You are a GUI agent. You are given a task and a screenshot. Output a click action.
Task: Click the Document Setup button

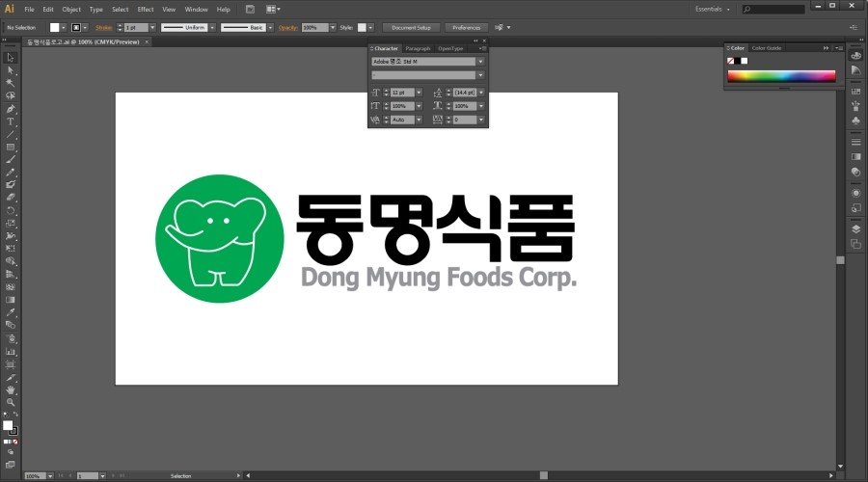(x=410, y=28)
